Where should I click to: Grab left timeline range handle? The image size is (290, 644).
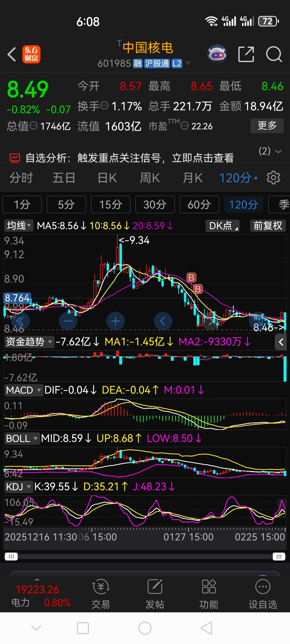click(11, 556)
